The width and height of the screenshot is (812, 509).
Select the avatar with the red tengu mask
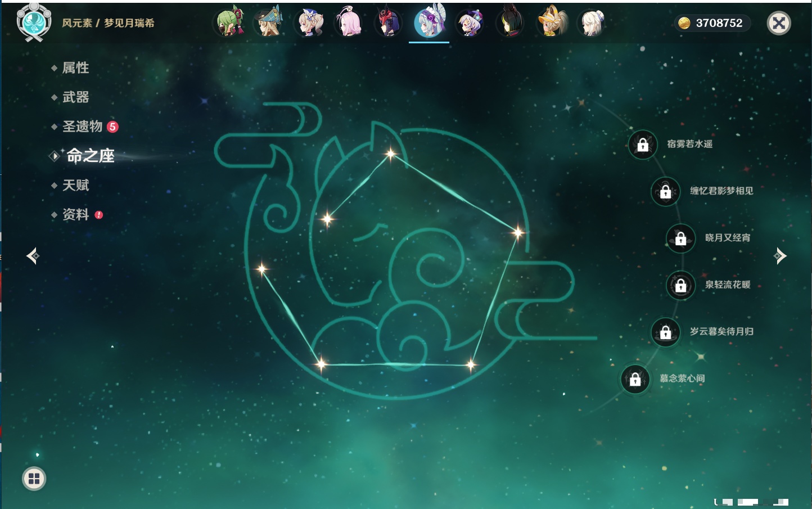tap(389, 22)
